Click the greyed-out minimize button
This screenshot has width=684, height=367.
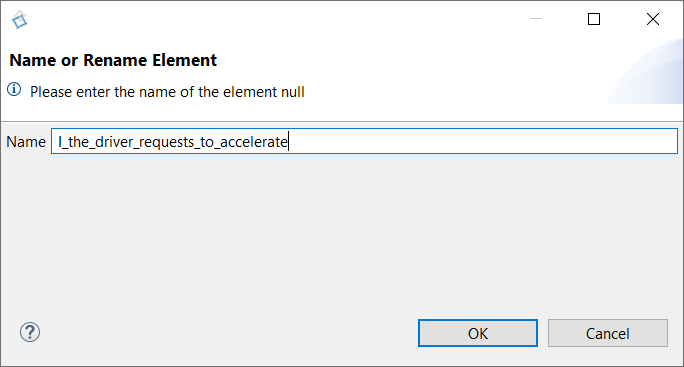click(536, 19)
